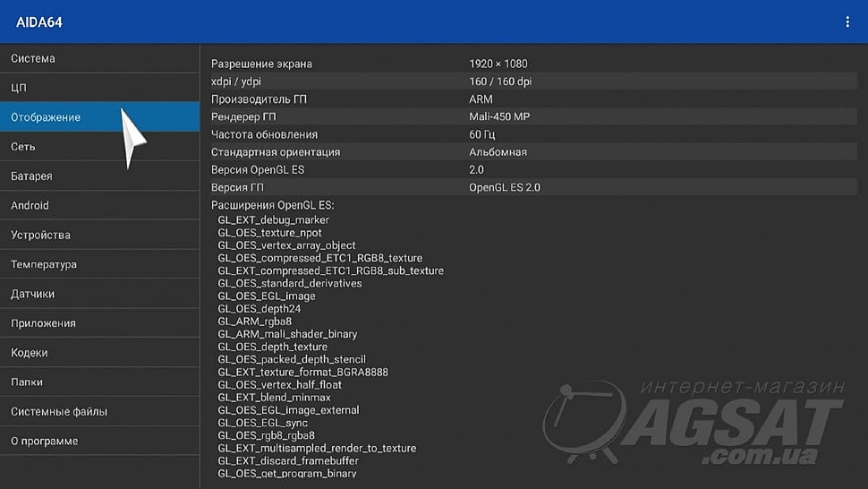
Task: Select the GL_EXT_debug_marker line
Action: [x=274, y=219]
